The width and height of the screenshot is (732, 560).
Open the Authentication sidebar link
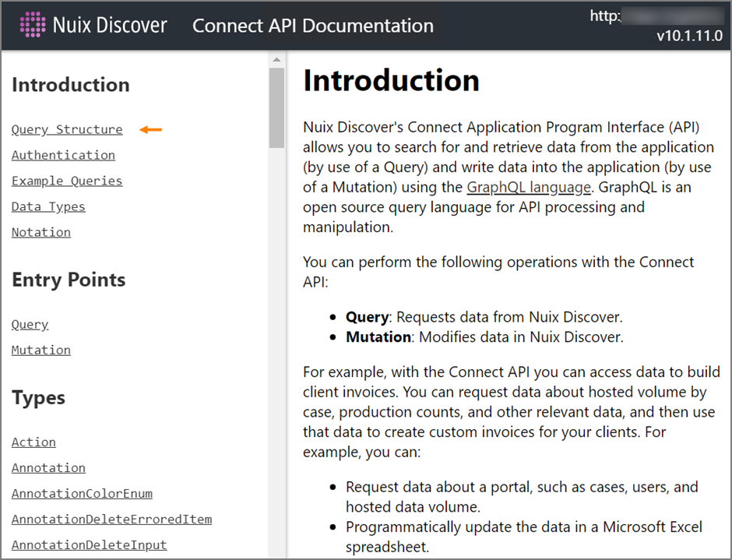(63, 155)
